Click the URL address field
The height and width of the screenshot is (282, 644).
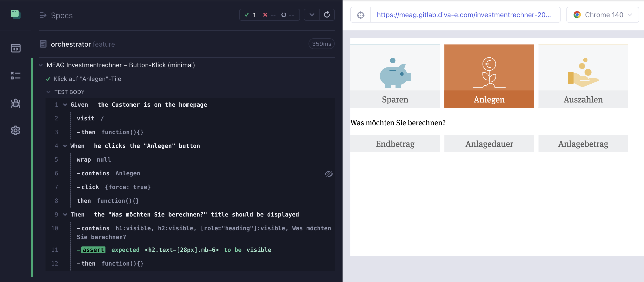pos(464,15)
